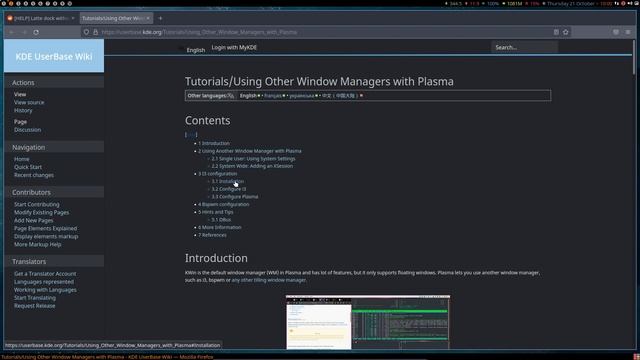Screen dimensions: 640x360
Task: Click the wiki Search field
Action: pyautogui.click(x=524, y=47)
